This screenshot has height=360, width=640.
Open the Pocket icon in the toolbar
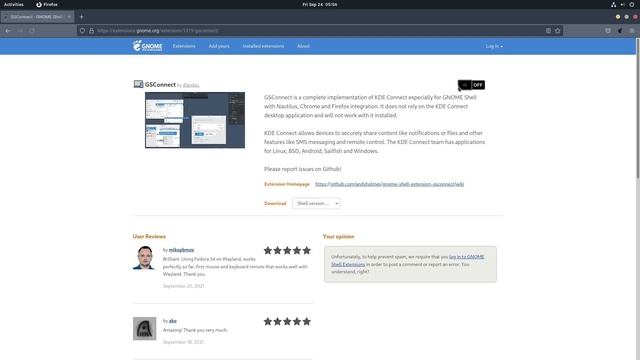tap(608, 31)
